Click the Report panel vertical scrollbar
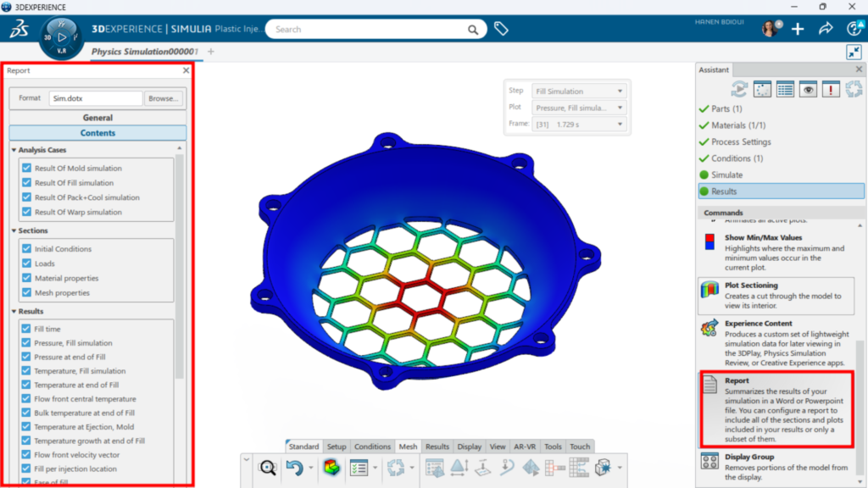Viewport: 868px width, 488px height. (180, 265)
